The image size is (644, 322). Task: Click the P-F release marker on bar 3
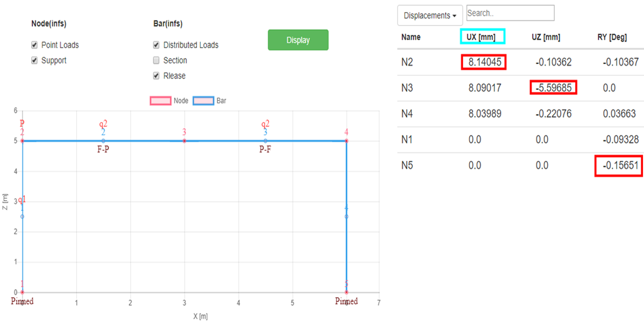pos(265,150)
